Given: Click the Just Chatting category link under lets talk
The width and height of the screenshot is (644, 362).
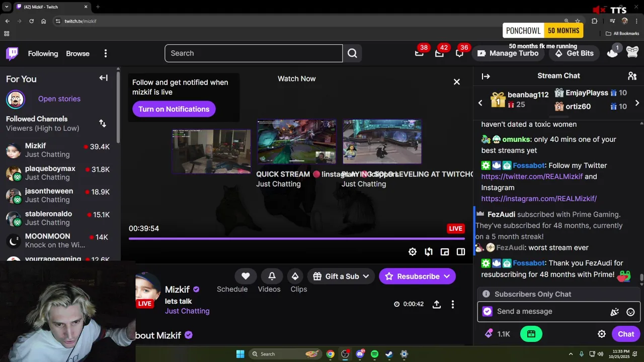Looking at the screenshot, I should click(187, 311).
